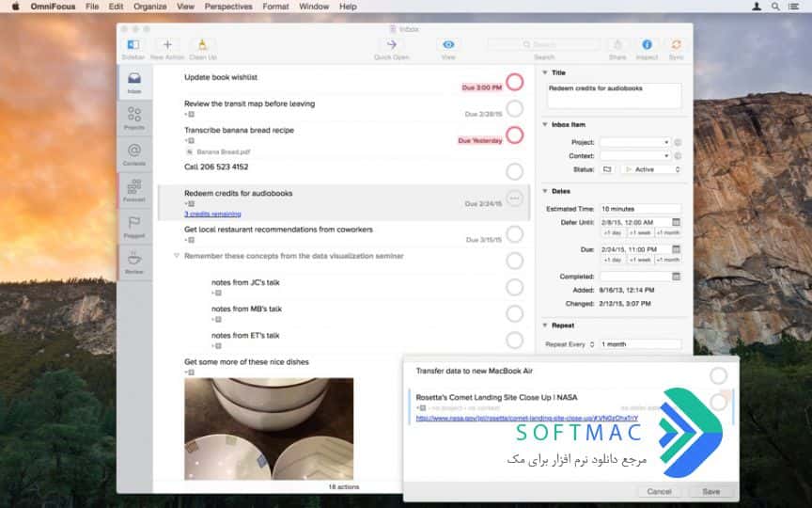Click note icon under notes from JC's talk
812x508 pixels.
point(217,293)
